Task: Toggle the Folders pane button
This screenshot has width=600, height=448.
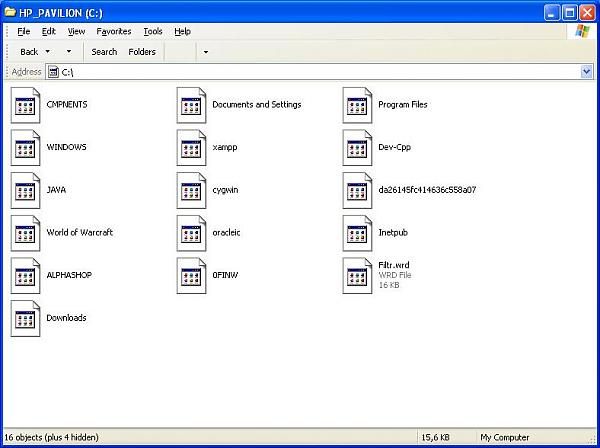Action: coord(142,52)
